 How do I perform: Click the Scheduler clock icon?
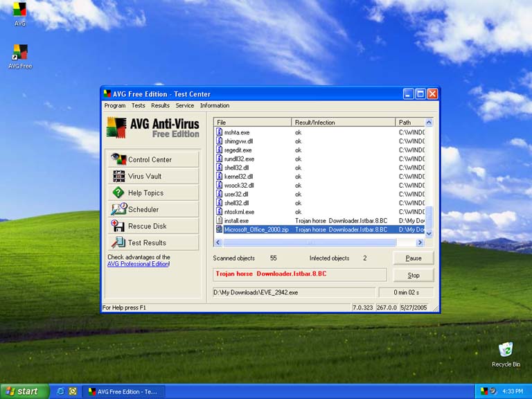click(x=118, y=209)
